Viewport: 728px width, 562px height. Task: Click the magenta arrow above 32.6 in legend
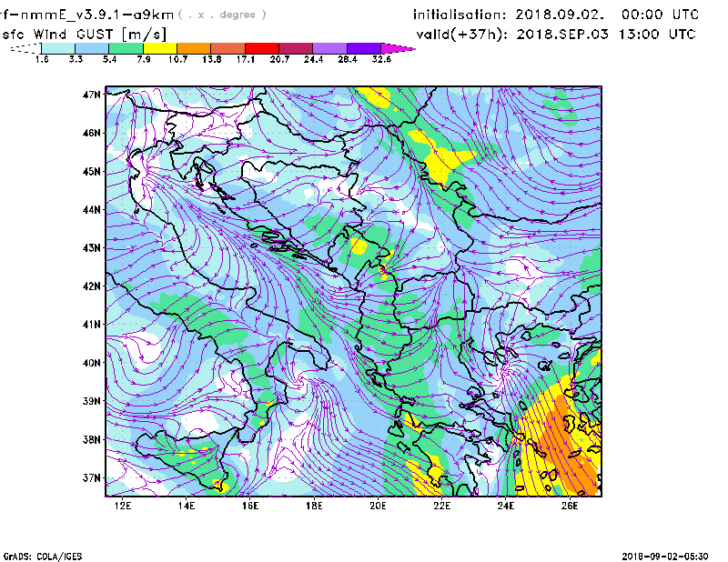[x=398, y=48]
